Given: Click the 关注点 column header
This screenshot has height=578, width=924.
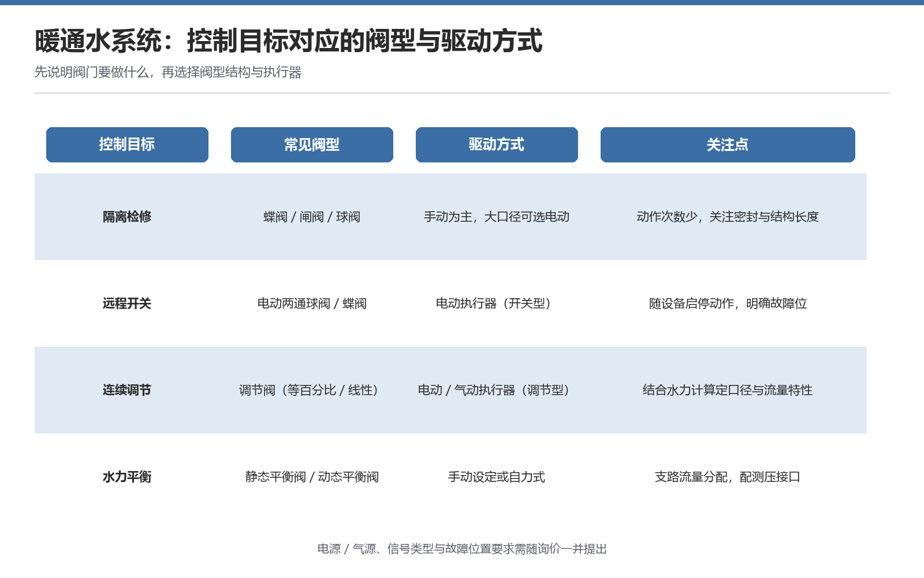Looking at the screenshot, I should pyautogui.click(x=728, y=144).
